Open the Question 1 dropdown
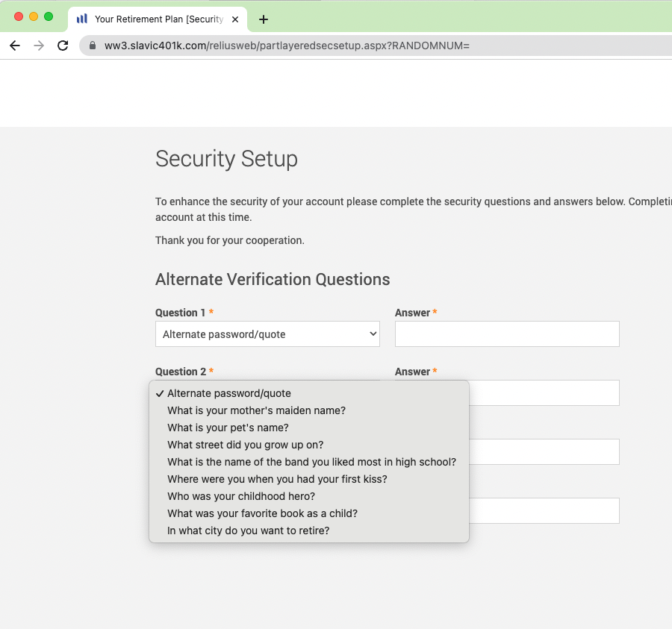The height and width of the screenshot is (629, 672). click(x=267, y=334)
